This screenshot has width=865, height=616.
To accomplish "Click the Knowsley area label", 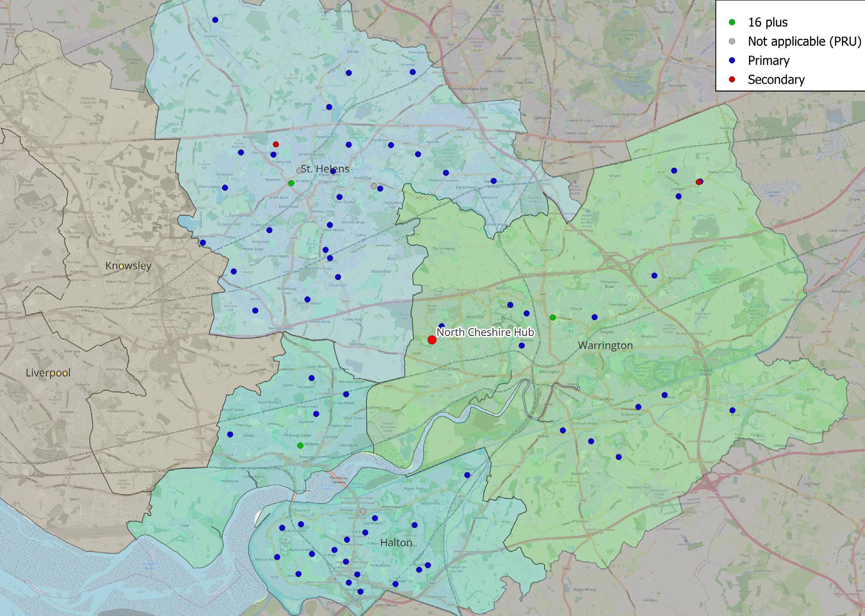I will pos(128,266).
